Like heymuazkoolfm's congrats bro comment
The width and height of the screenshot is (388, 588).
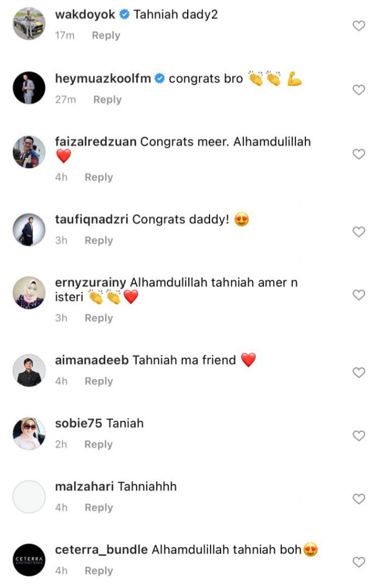359,90
